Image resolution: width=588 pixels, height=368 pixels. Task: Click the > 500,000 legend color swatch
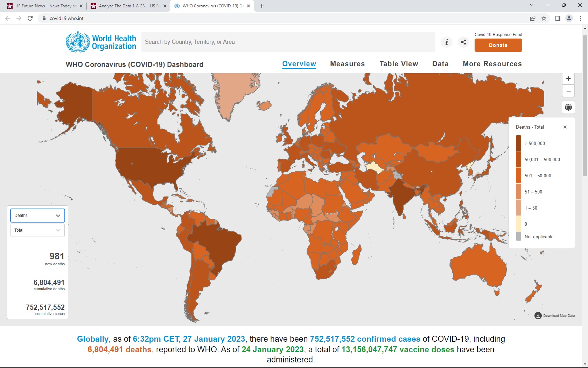(x=518, y=143)
